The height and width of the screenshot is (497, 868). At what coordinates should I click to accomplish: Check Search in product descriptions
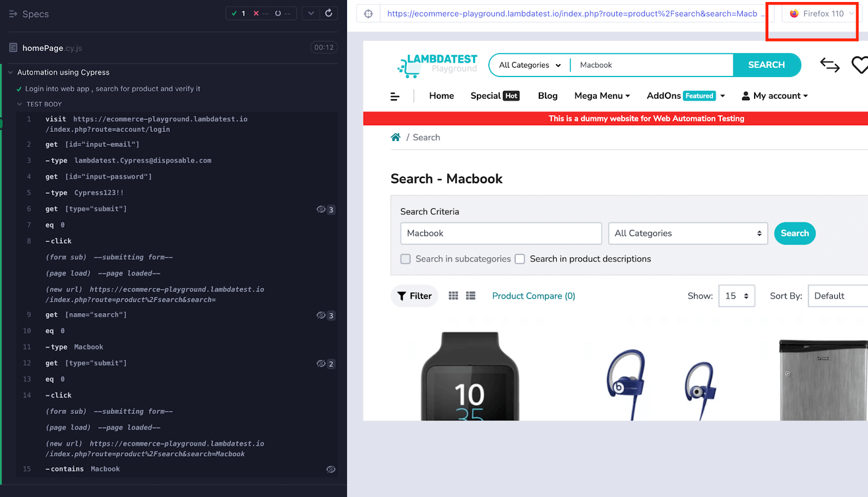520,259
